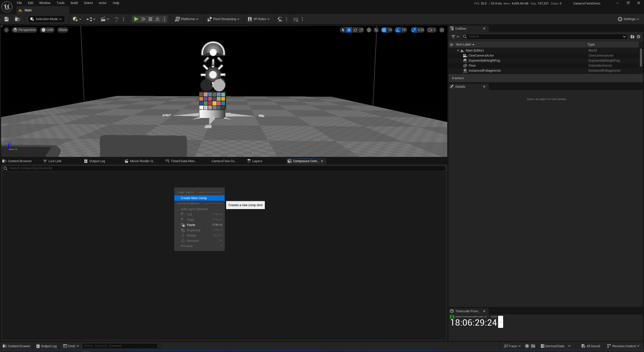Click the Save current level icon
644x352 pixels.
coord(7,19)
